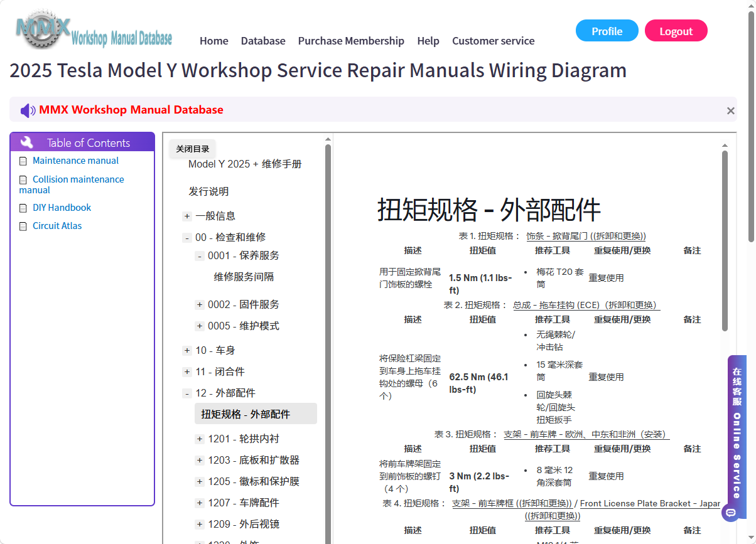Collapse the 12 - 外部配件 node
Screen dimensions: 756x544
[x=187, y=393]
